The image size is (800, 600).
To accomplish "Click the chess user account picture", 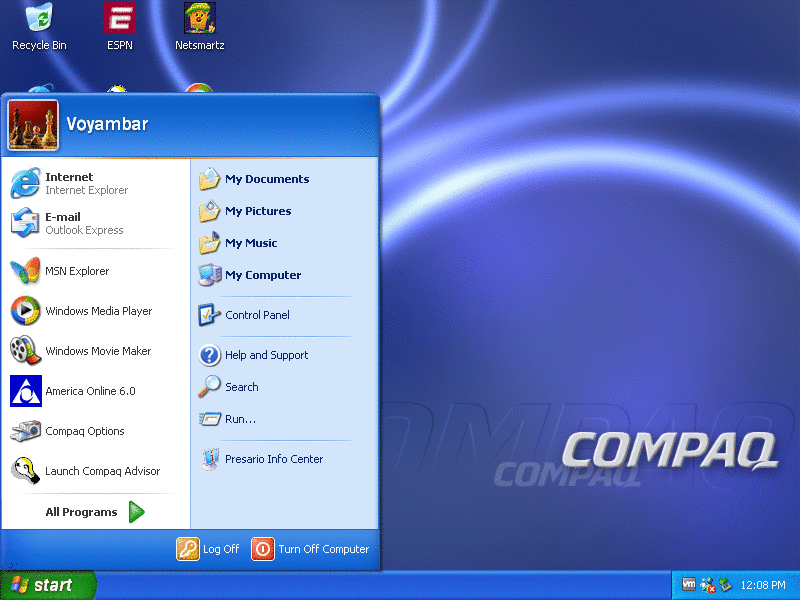I will (x=33, y=125).
